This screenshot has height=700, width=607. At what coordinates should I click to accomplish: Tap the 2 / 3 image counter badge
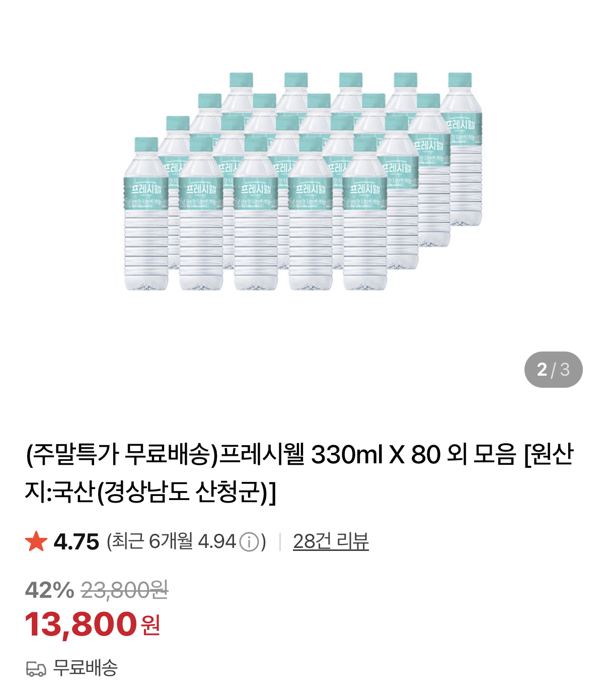[x=553, y=370]
